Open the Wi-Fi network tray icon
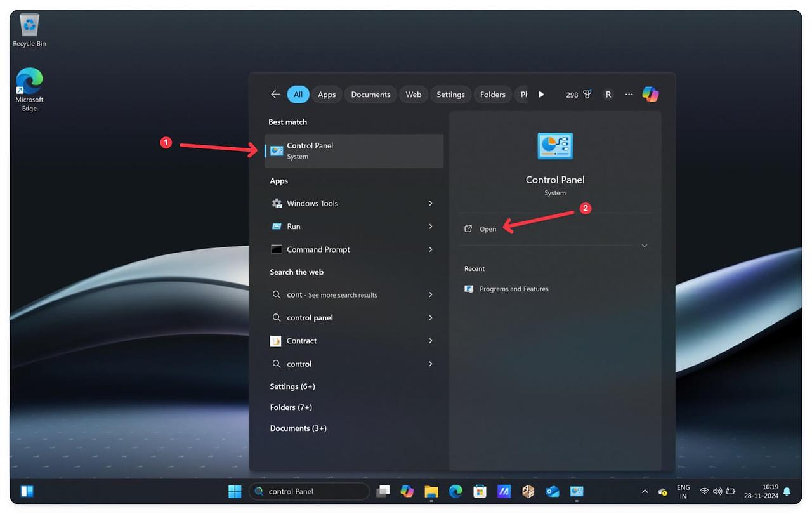The height and width of the screenshot is (514, 812). click(x=704, y=491)
